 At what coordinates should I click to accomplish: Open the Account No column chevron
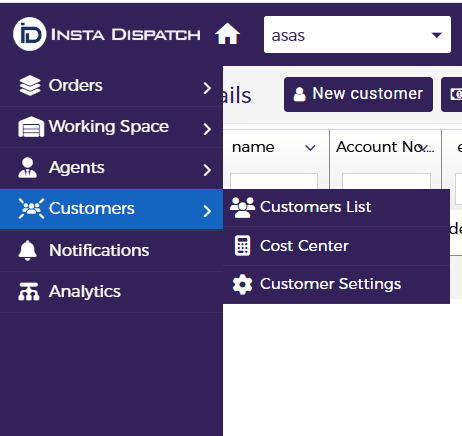click(423, 148)
